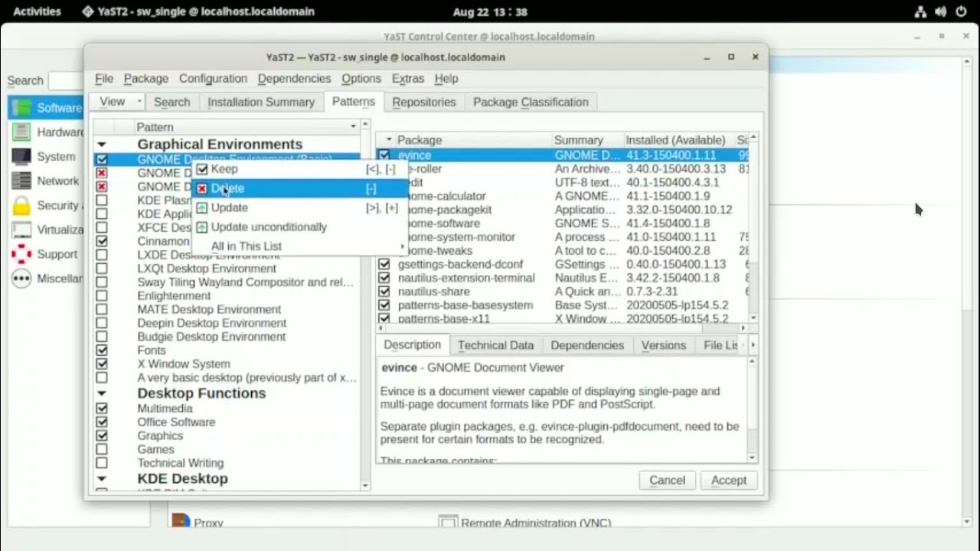
Task: Click the description pane vertical scrollbar
Action: tap(753, 409)
